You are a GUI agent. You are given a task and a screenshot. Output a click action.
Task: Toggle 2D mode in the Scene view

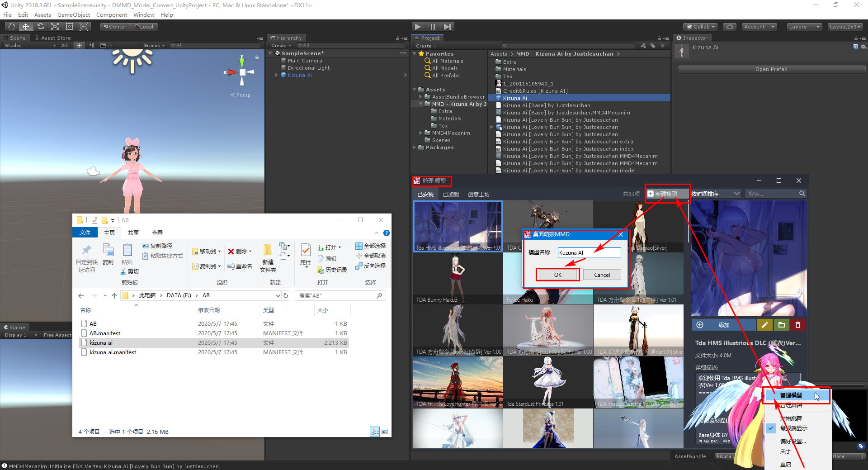point(64,45)
